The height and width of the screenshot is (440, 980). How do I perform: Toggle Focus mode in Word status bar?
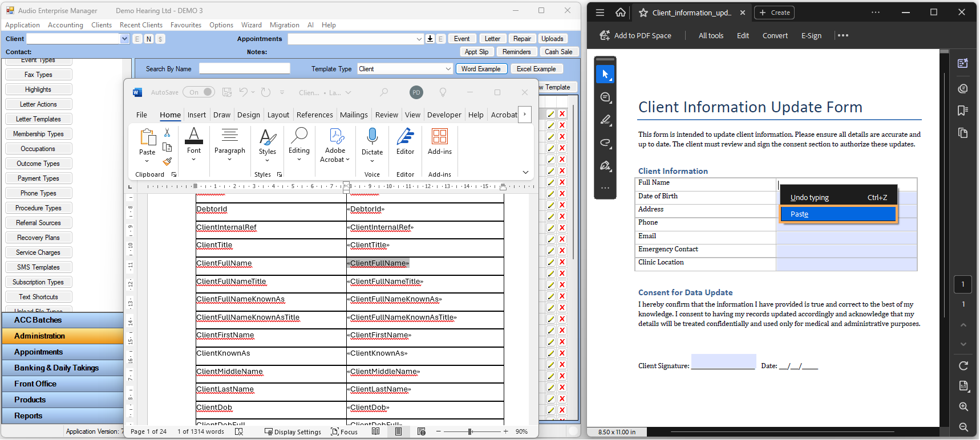pyautogui.click(x=345, y=432)
